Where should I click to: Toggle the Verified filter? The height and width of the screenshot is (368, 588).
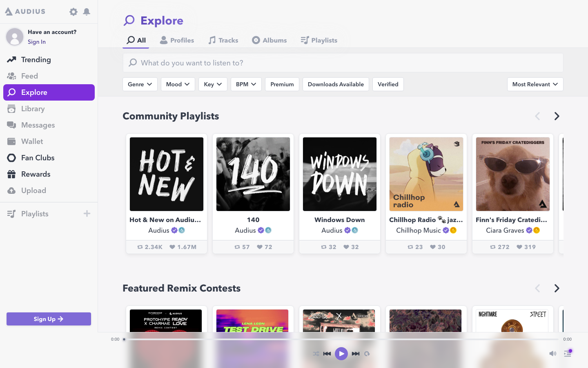pos(388,84)
